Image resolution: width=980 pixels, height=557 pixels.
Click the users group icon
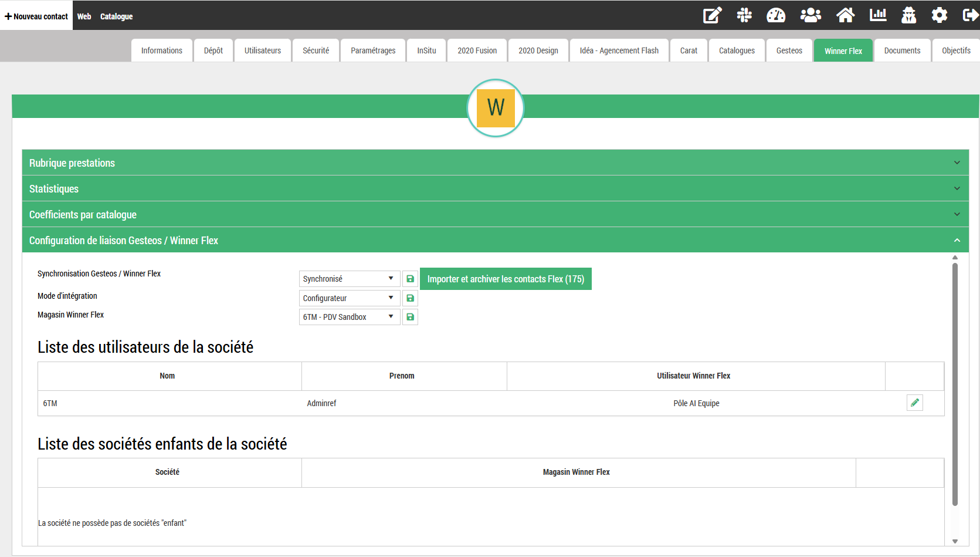point(811,15)
